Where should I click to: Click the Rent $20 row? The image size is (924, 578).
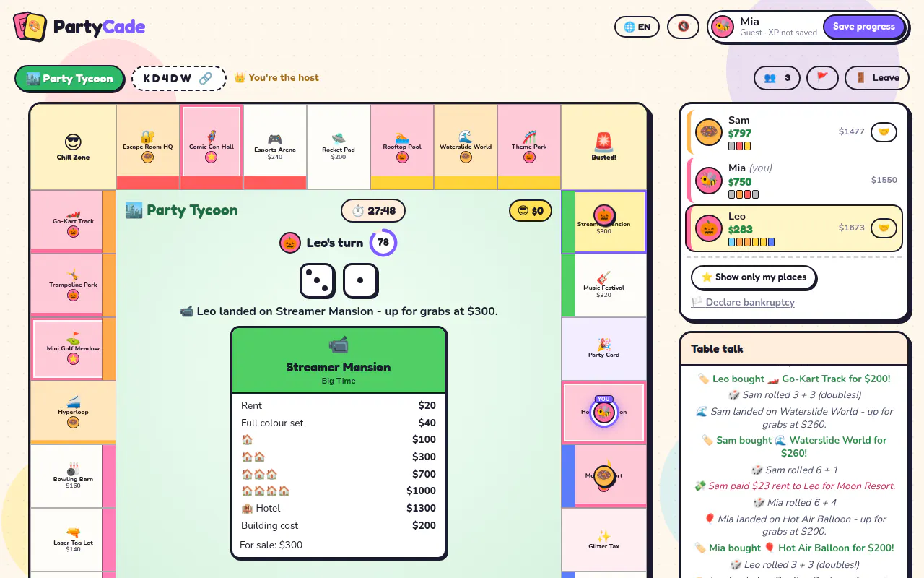[339, 405]
